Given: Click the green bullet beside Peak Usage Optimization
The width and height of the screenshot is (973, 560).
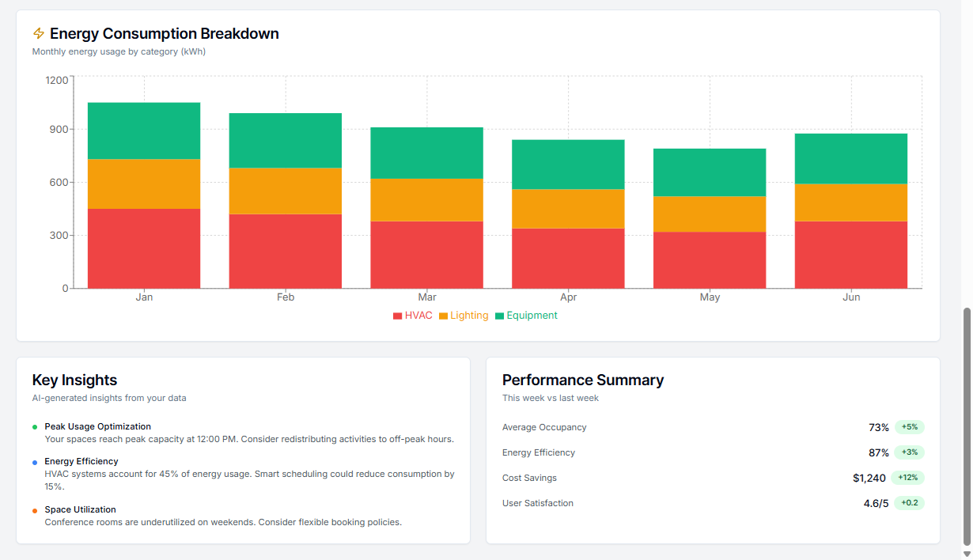Looking at the screenshot, I should [35, 426].
